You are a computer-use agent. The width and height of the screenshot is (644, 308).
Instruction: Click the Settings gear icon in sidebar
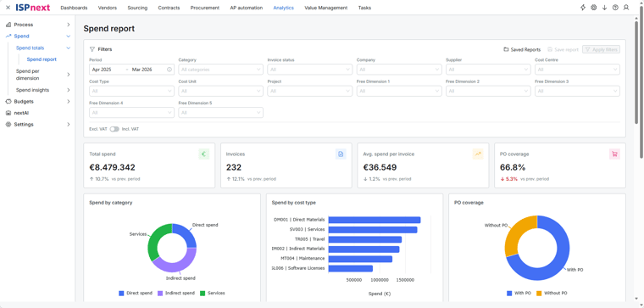8,125
